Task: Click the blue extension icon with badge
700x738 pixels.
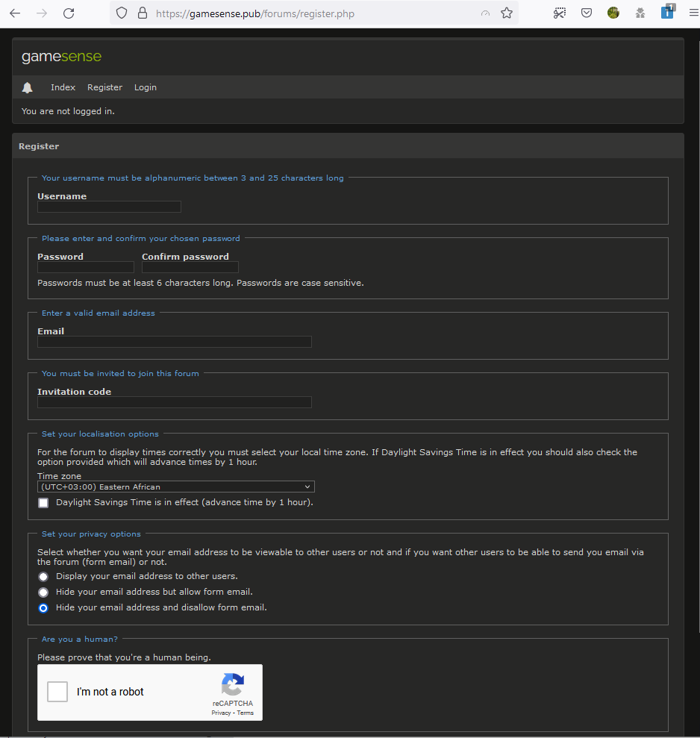Action: (x=666, y=13)
